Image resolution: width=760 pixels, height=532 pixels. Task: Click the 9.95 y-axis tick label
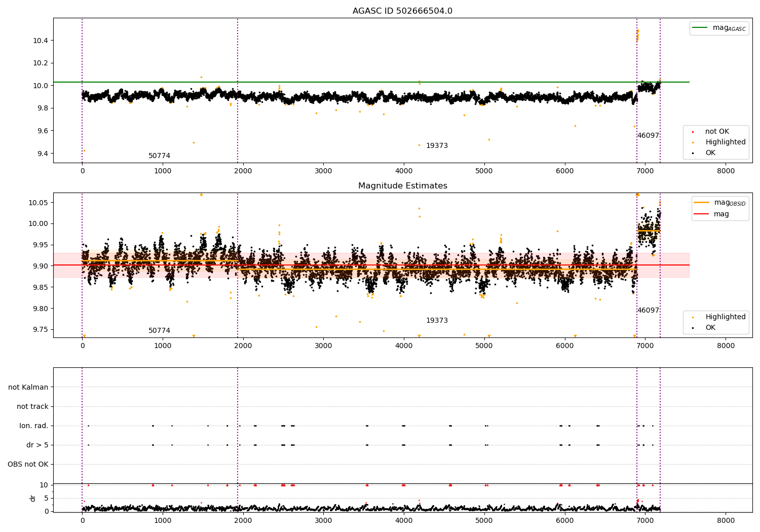(x=40, y=245)
